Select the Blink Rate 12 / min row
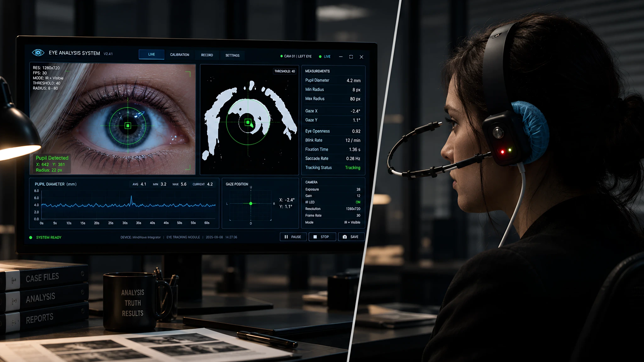The height and width of the screenshot is (362, 644). pos(333,140)
